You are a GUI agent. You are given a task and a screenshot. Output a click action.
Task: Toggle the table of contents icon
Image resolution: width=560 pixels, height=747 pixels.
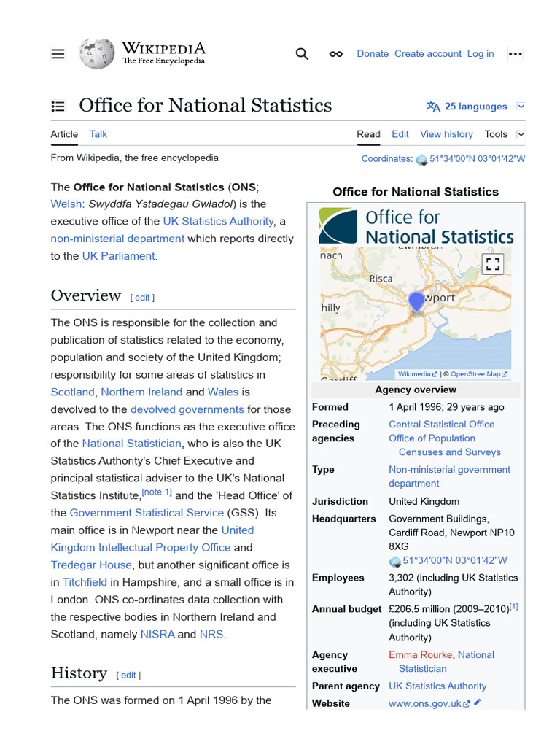58,107
